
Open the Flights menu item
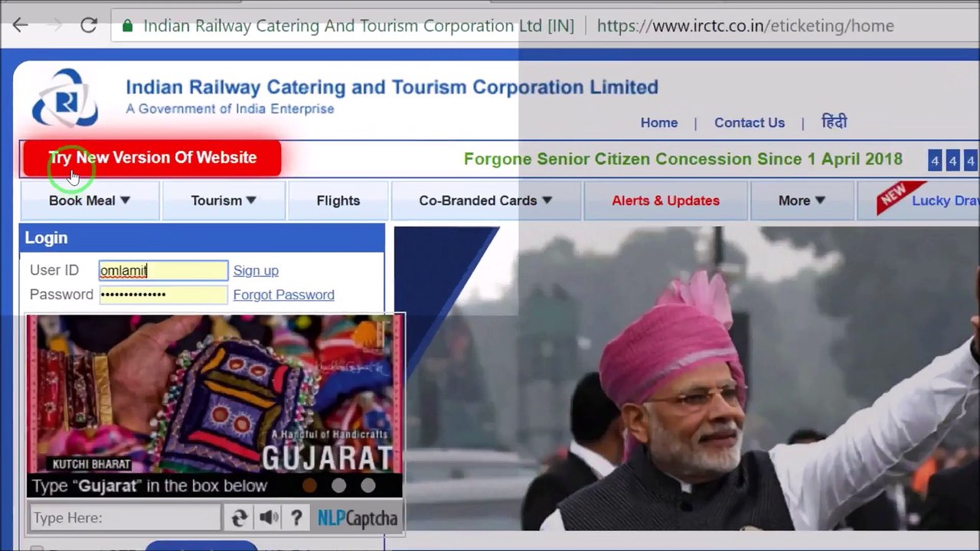(338, 201)
